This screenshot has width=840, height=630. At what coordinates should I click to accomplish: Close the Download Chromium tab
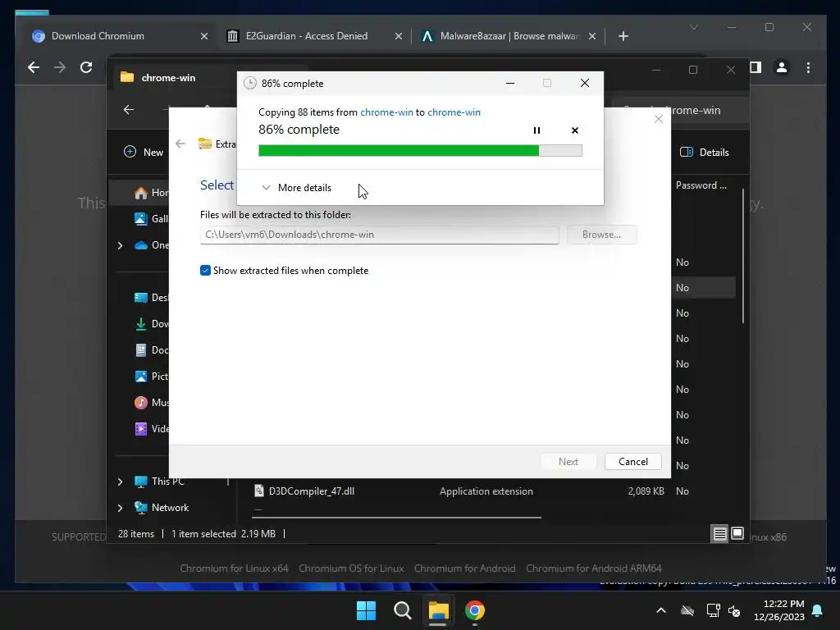coord(204,36)
